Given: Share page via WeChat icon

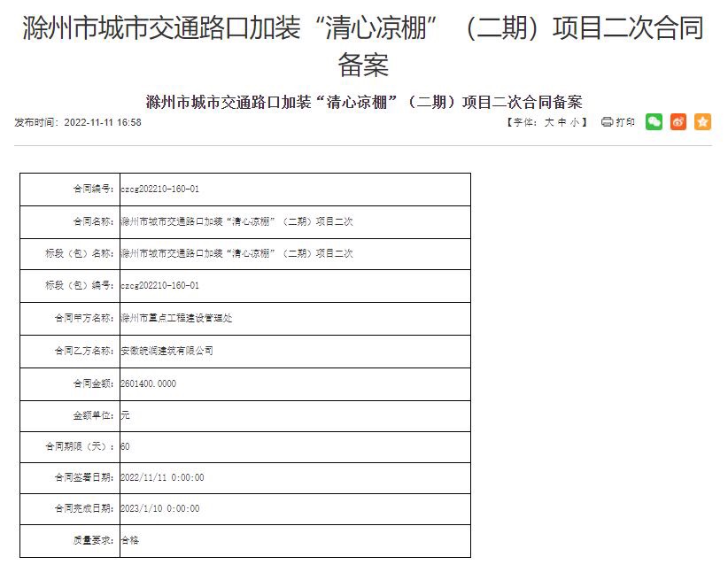Looking at the screenshot, I should point(654,122).
